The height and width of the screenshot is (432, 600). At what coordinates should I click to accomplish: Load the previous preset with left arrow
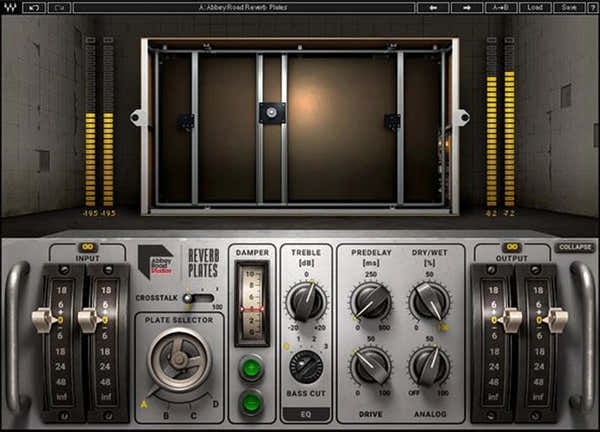pos(433,7)
